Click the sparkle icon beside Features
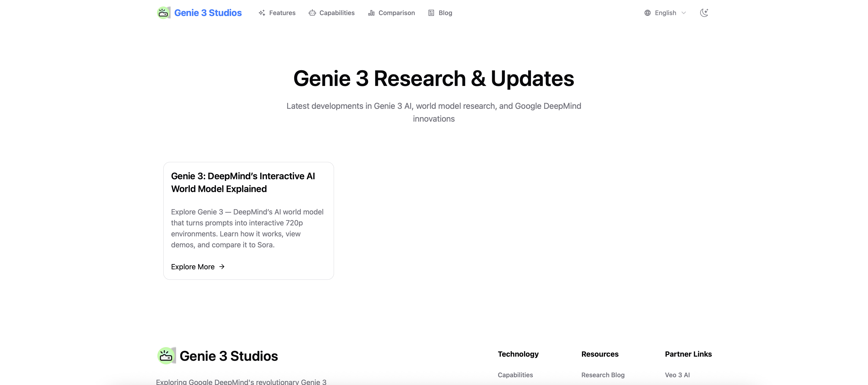This screenshot has width=868, height=385. coord(262,13)
